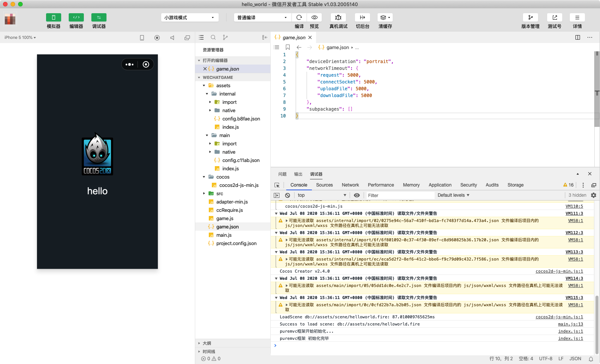Viewport: 600px width, 364px height.
Task: Open the inspect element picker
Action: pyautogui.click(x=277, y=185)
